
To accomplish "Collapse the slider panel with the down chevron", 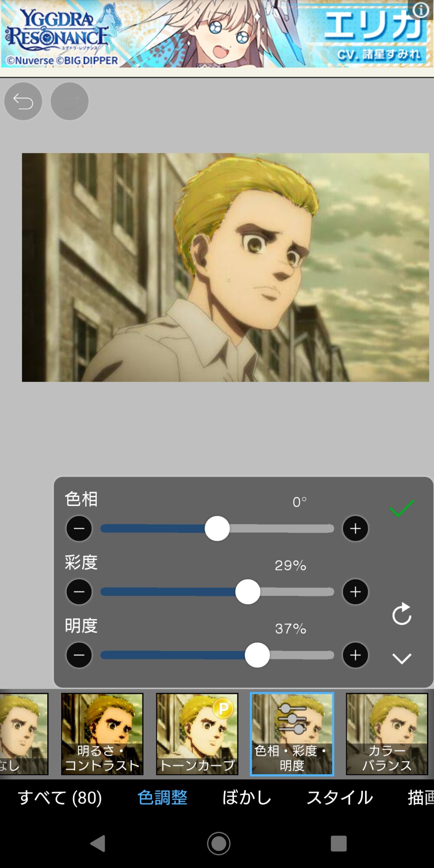I will [402, 658].
